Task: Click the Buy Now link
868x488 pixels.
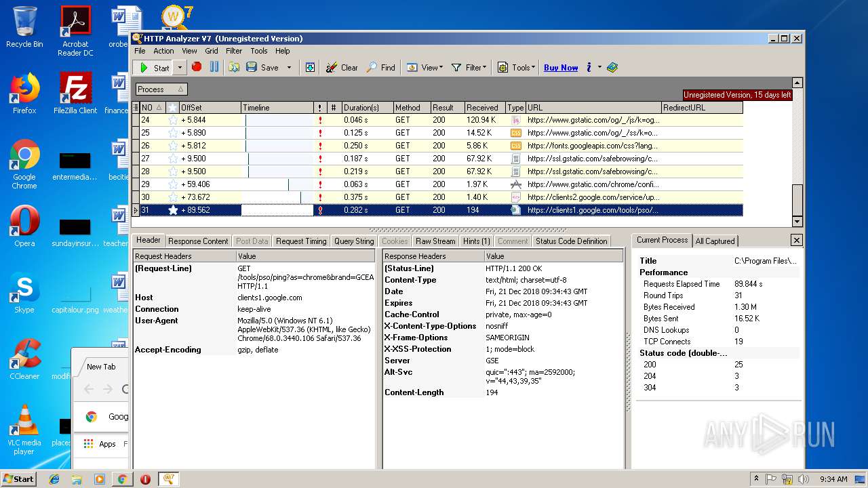Action: pyautogui.click(x=561, y=68)
